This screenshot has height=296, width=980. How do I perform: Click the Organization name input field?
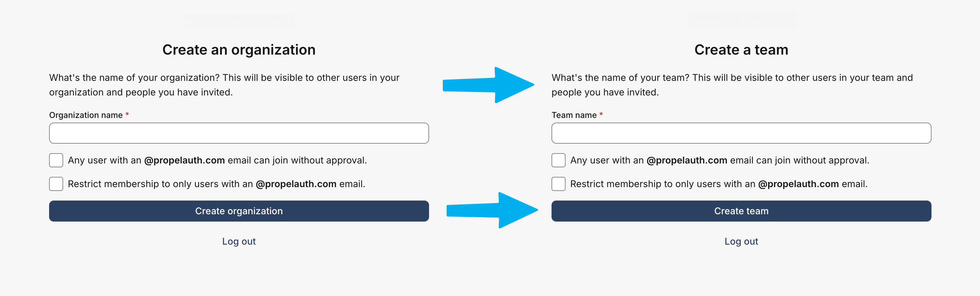coord(238,133)
